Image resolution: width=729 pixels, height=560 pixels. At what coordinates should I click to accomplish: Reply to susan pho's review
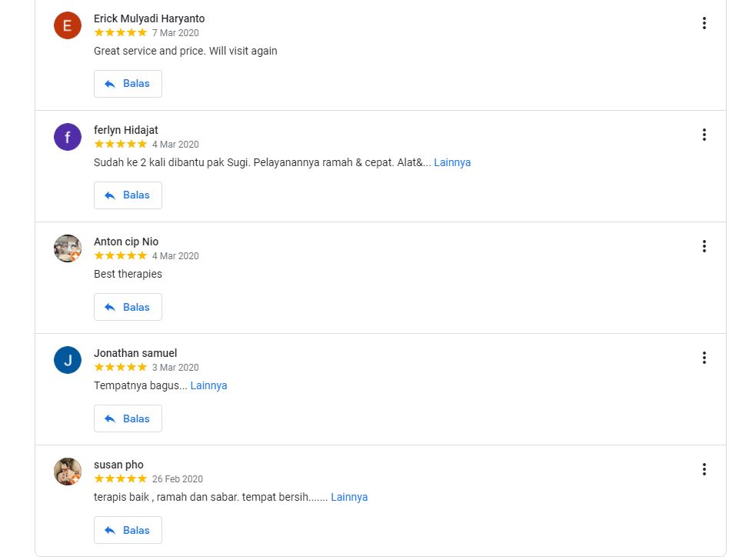coord(128,530)
